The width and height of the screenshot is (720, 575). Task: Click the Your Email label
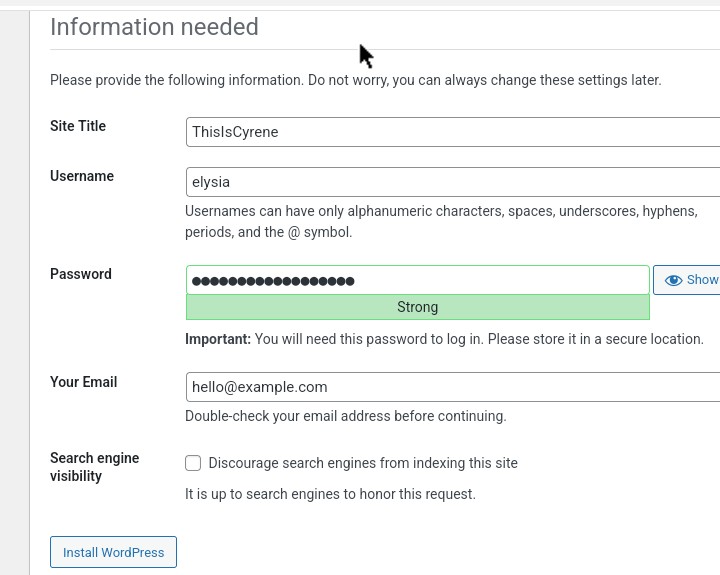coord(84,382)
